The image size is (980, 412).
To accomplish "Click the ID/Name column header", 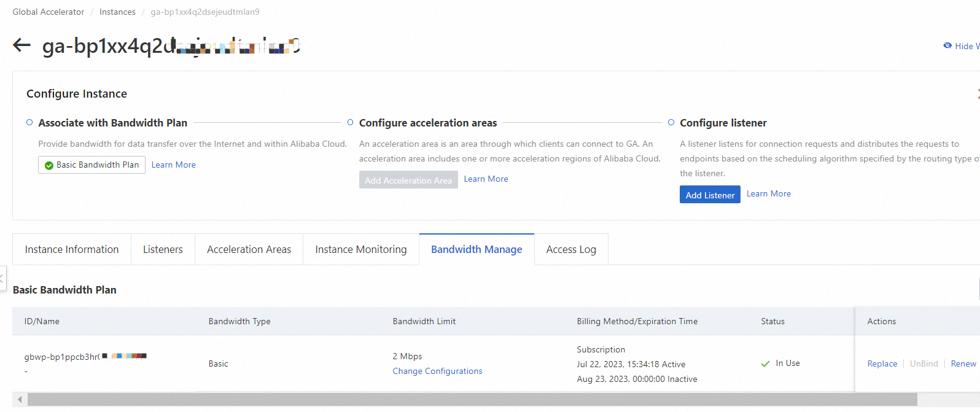I will (x=42, y=321).
